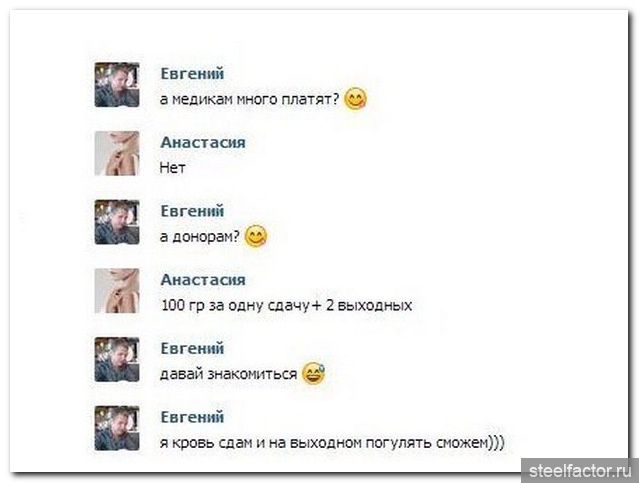639x483 pixels.
Task: Click the message "100 гр за одну сдачу+ 2 выходных"
Action: pos(286,305)
